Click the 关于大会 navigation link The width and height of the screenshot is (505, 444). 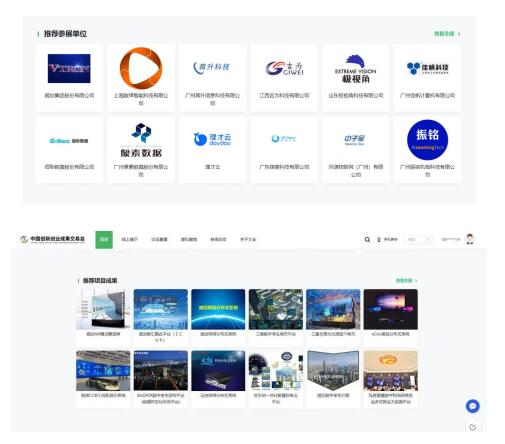(248, 239)
